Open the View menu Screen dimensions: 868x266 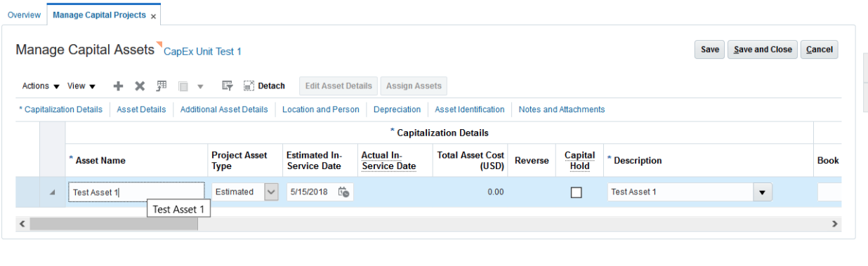[81, 86]
